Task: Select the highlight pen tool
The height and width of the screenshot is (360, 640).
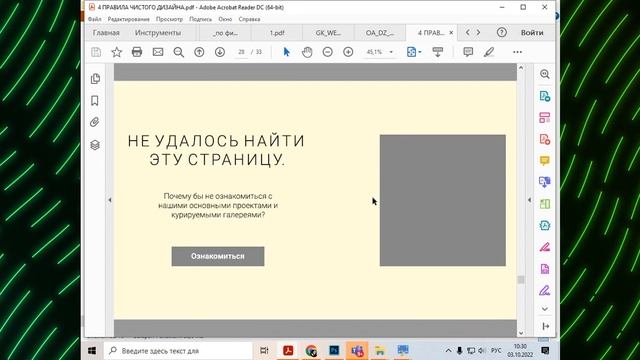Action: tap(489, 52)
